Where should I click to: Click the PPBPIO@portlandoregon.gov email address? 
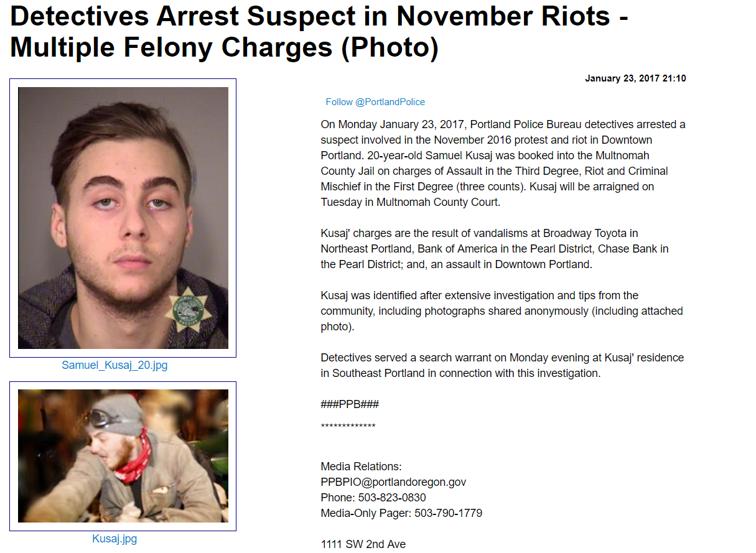393,482
